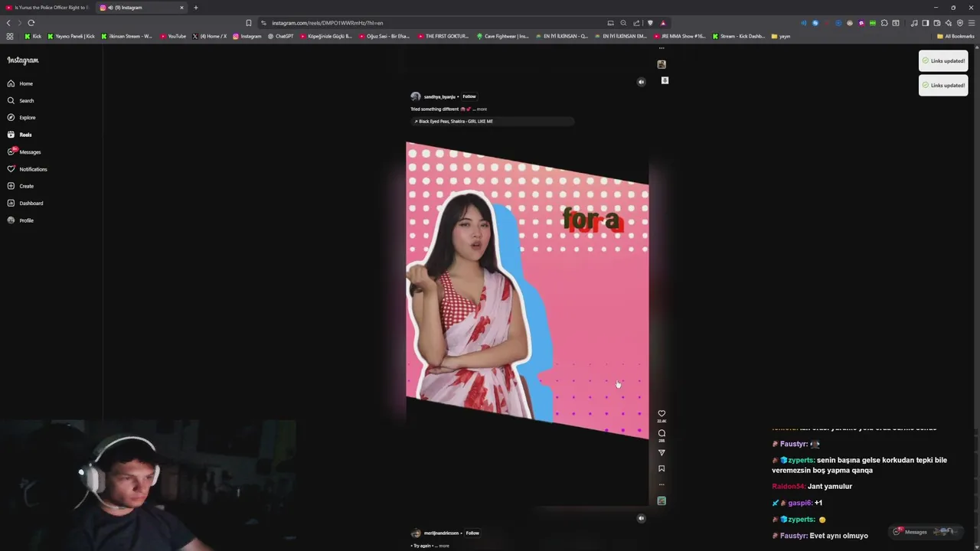Open the 'Kick' bookmark
Screen dimensions: 980x551
coord(33,36)
